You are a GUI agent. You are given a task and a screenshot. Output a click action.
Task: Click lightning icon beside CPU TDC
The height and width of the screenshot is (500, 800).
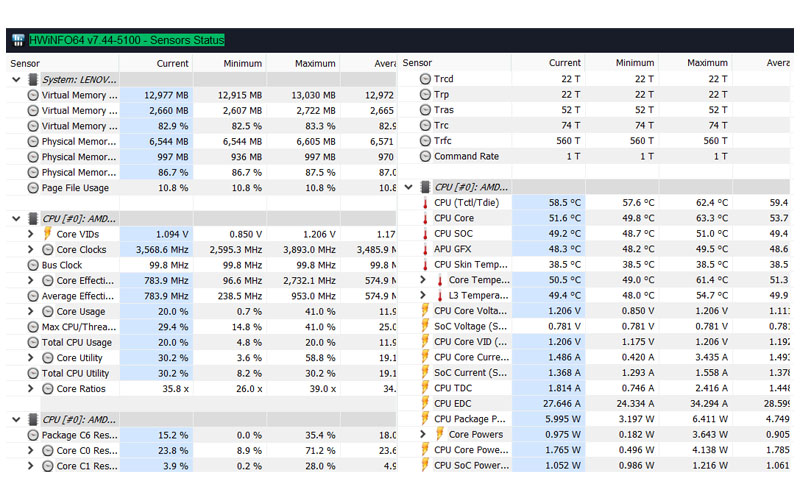pyautogui.click(x=425, y=387)
